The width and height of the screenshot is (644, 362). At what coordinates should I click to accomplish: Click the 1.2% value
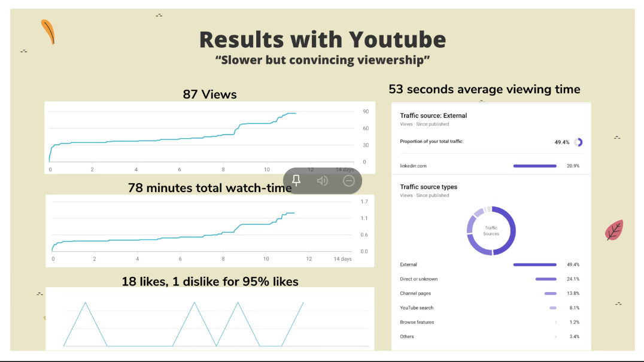[574, 322]
